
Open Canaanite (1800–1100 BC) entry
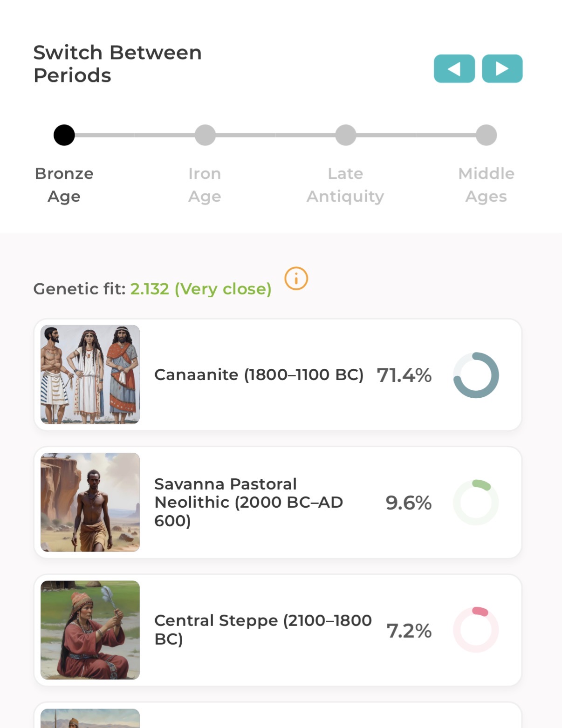pyautogui.click(x=278, y=375)
